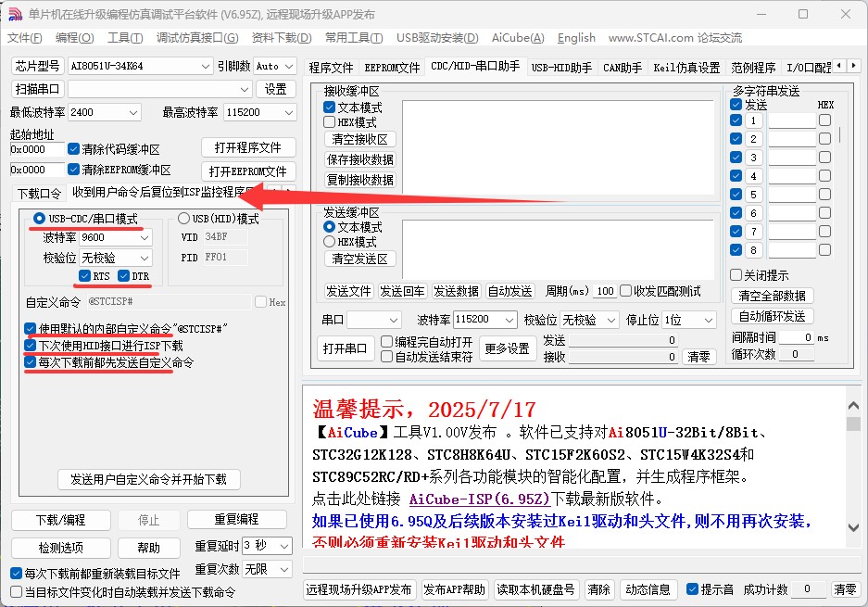
Task: Enable 关闭提示 checkbox
Action: click(736, 275)
